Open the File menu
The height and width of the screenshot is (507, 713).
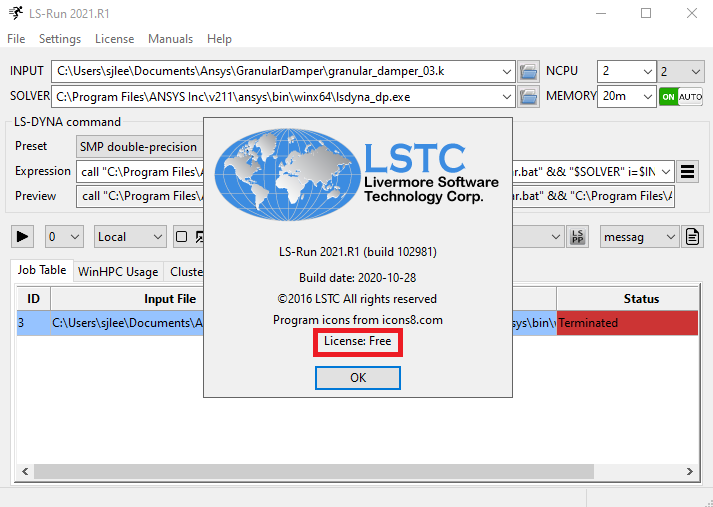click(16, 39)
